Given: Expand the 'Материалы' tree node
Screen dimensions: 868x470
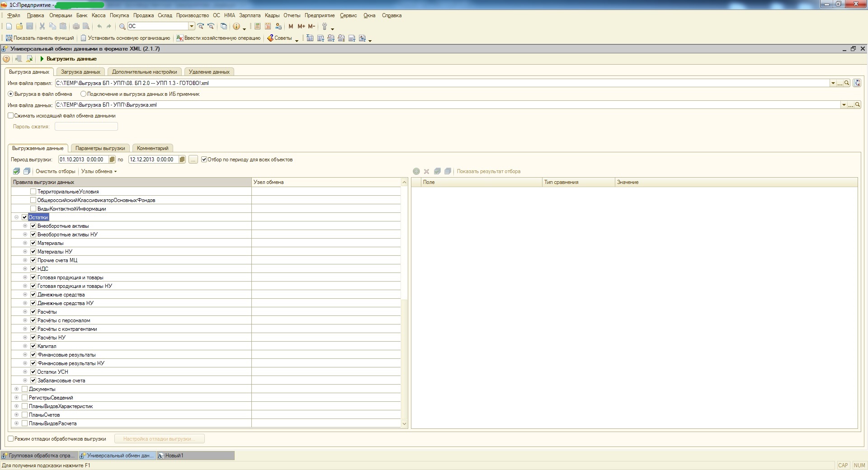Looking at the screenshot, I should [x=25, y=243].
